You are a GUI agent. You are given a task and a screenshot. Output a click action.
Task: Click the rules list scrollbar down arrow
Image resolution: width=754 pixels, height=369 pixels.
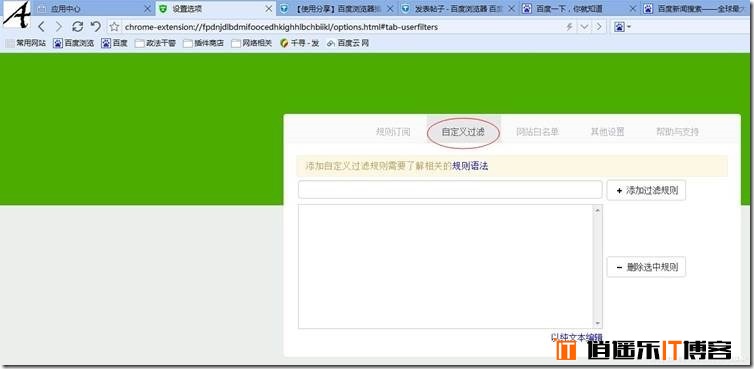pos(598,323)
